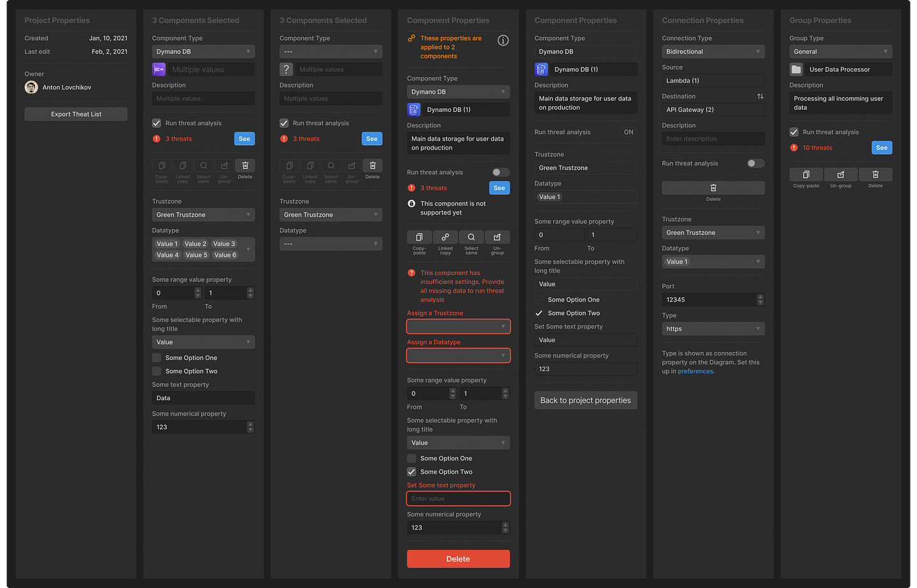Open the Type https dropdown
This screenshot has height=588, width=917.
tap(713, 329)
